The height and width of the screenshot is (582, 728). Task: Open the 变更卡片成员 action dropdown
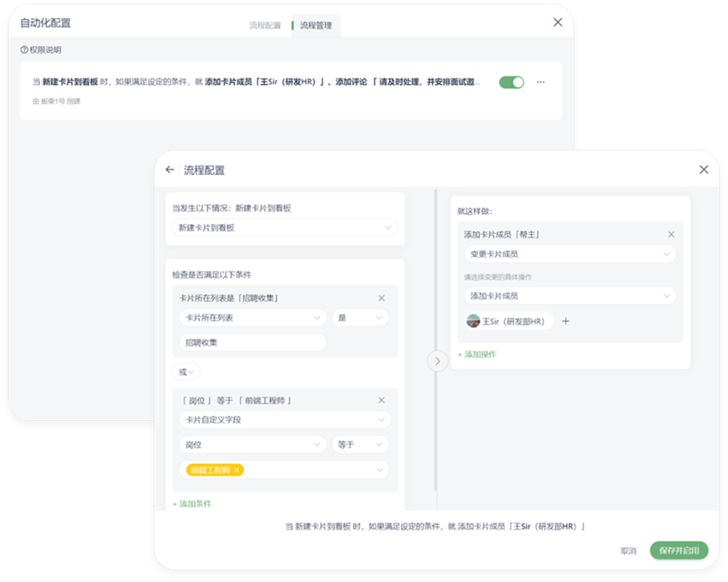pyautogui.click(x=570, y=254)
